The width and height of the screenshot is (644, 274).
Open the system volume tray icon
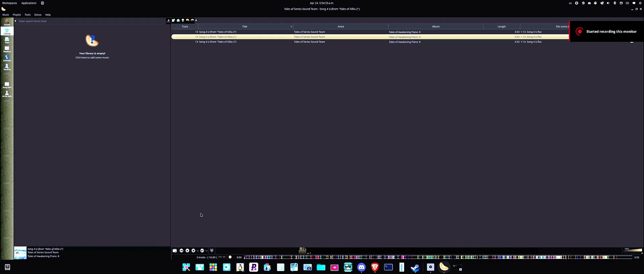point(608,3)
